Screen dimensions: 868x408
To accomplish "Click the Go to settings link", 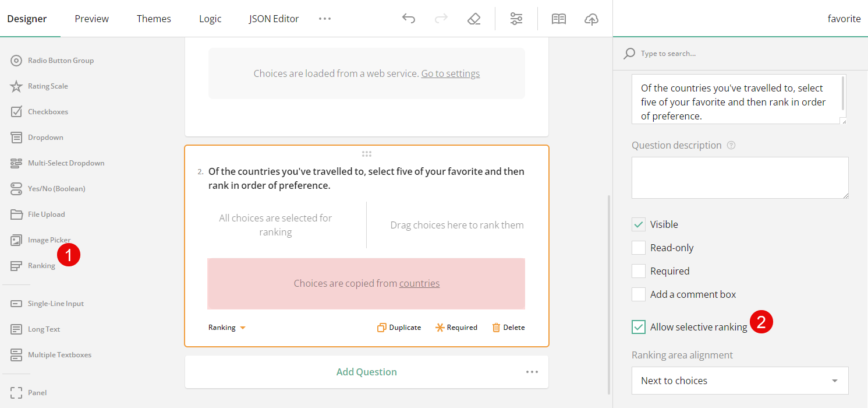I will [x=450, y=73].
